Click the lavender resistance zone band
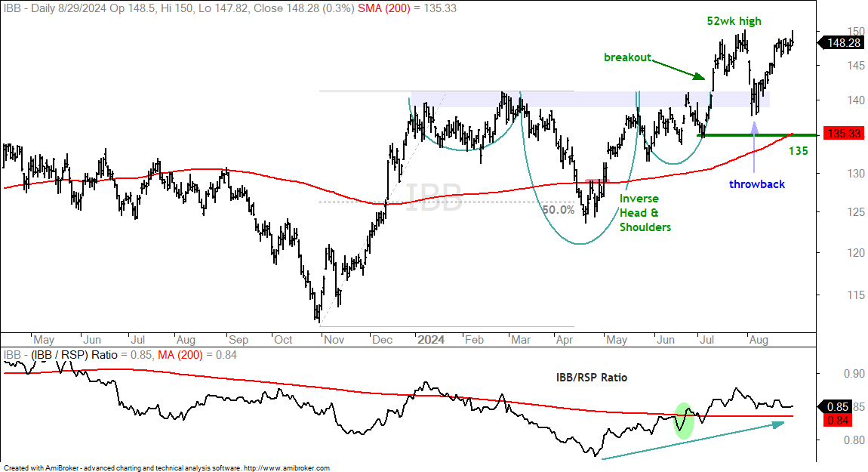Viewport: 868px width, 472px height. pos(590,99)
